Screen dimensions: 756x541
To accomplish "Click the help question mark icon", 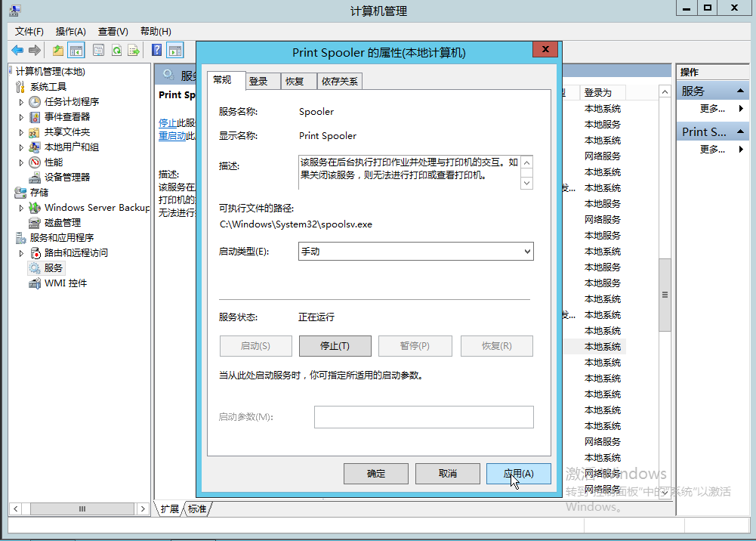I will tap(156, 50).
